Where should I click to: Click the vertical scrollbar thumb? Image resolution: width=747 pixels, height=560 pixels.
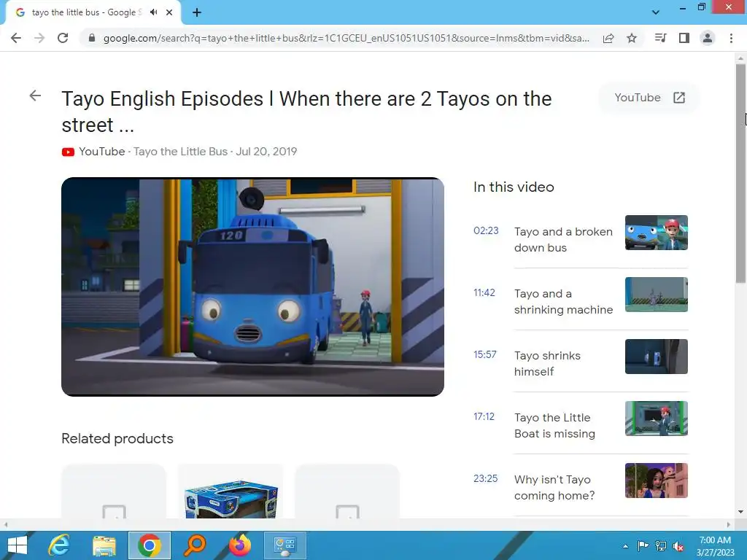(x=740, y=174)
